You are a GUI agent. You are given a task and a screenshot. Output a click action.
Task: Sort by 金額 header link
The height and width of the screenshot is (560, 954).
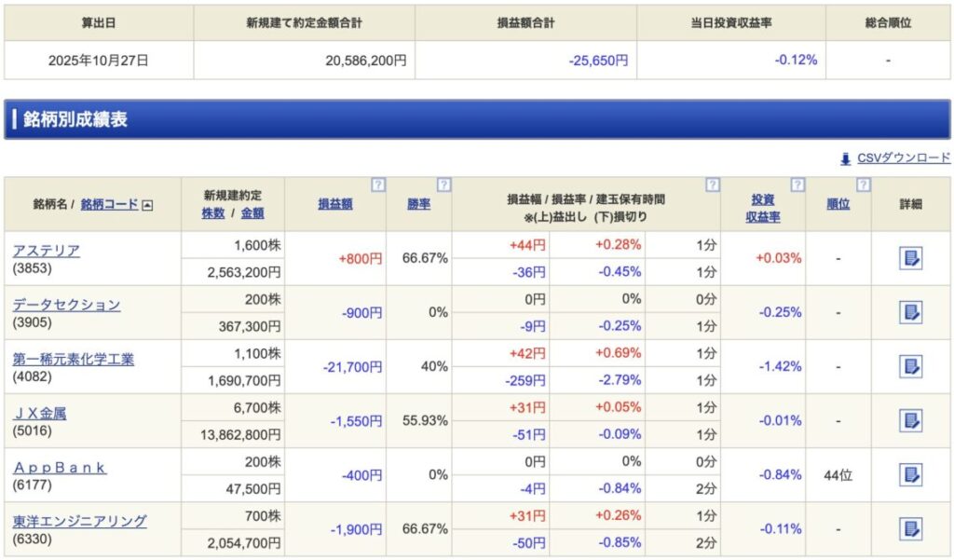tap(252, 212)
